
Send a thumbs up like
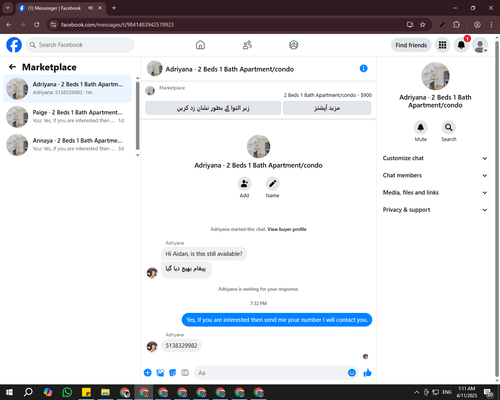point(368,373)
